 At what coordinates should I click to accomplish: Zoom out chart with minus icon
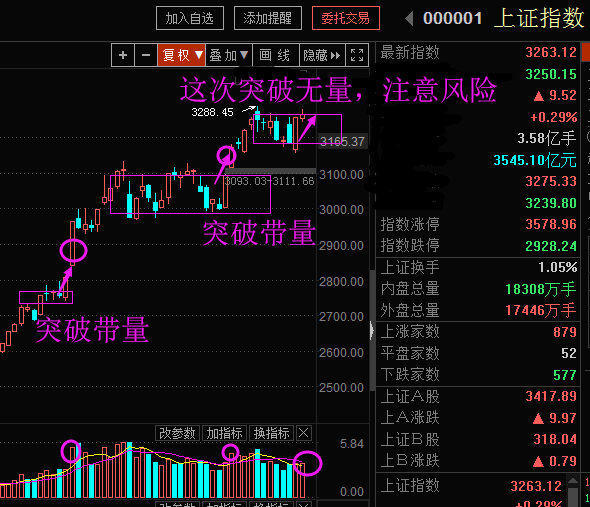146,55
